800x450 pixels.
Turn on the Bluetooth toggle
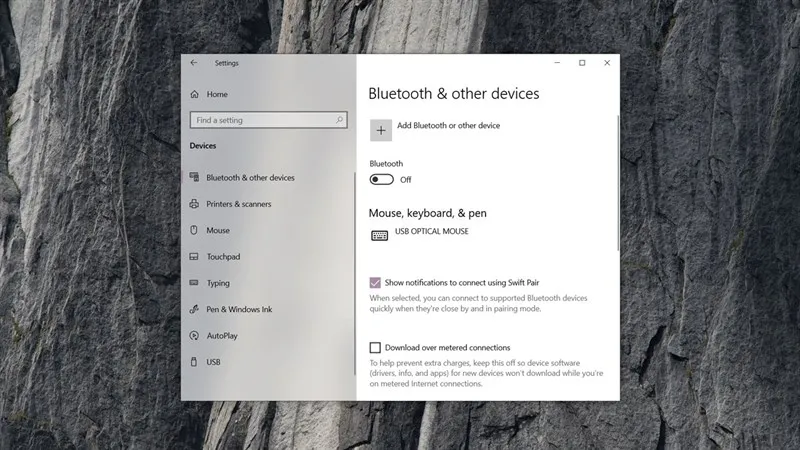pyautogui.click(x=382, y=180)
